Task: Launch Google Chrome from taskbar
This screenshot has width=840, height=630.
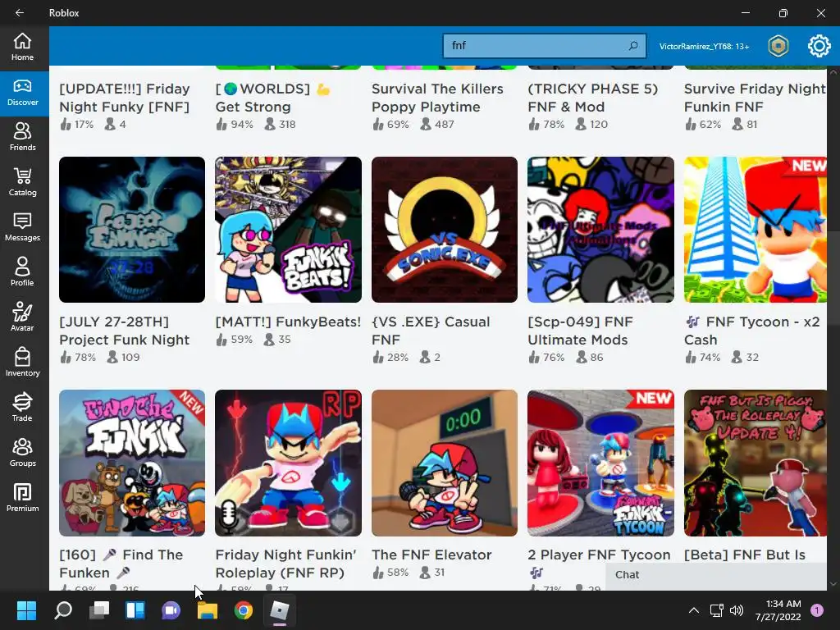Action: coord(243,610)
